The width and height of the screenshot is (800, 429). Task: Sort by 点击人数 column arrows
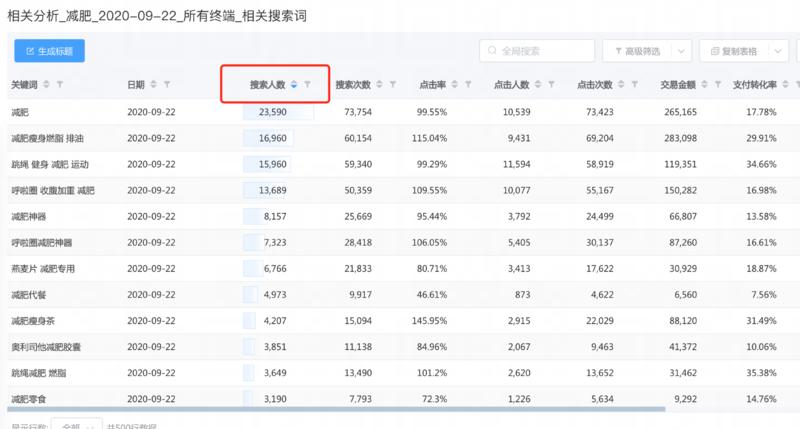[538, 84]
